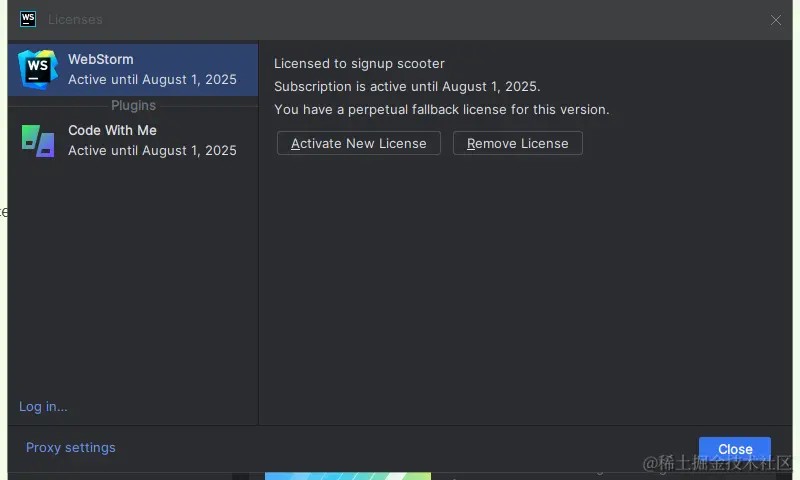Click the 'Licensed to signup scooter' text

(359, 63)
